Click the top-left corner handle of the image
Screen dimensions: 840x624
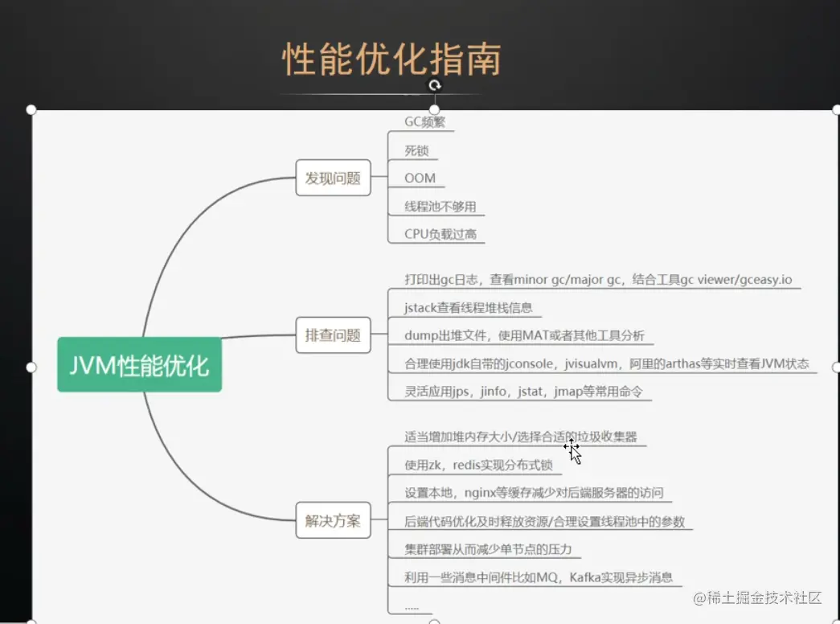(x=31, y=110)
